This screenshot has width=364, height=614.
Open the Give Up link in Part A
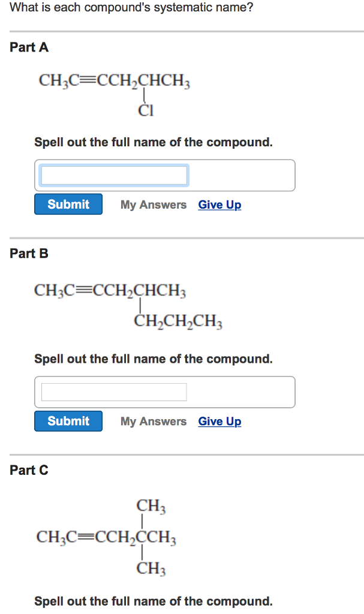click(x=219, y=204)
